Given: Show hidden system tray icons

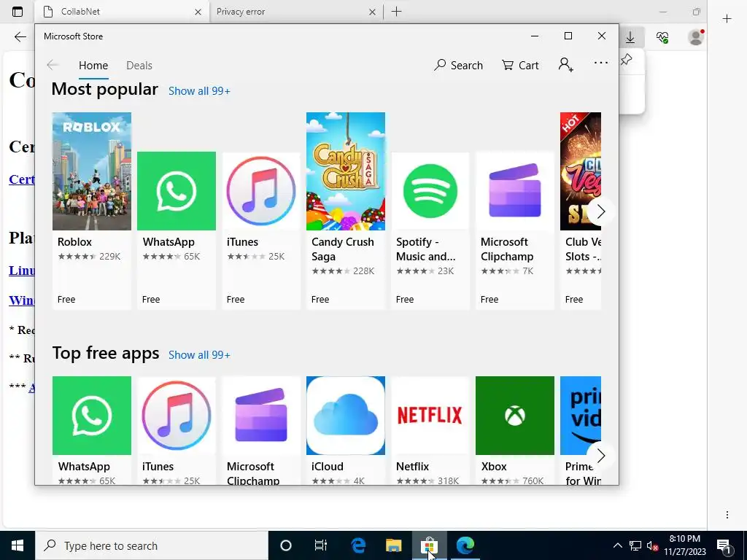Looking at the screenshot, I should 617,545.
